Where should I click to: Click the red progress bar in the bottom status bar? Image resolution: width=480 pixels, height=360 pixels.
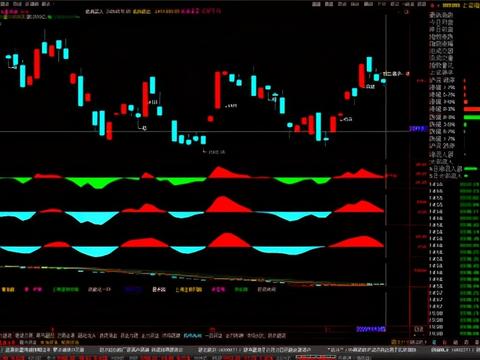(x=315, y=357)
